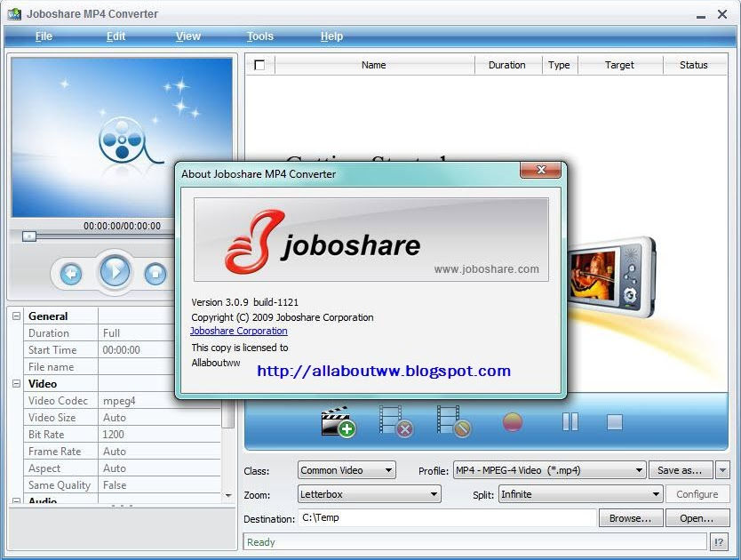Click the Destination path field
The height and width of the screenshot is (560, 741).
pyautogui.click(x=447, y=518)
